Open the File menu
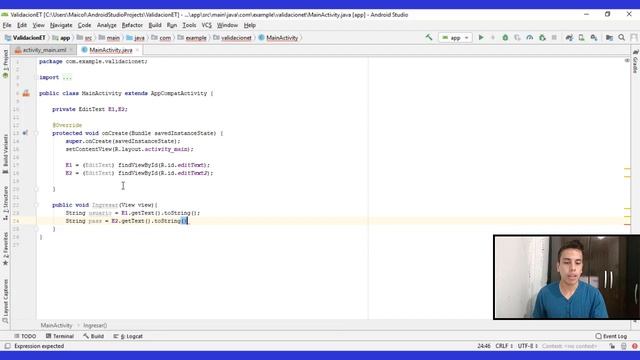Viewport: 640px width, 360px height. click(x=7, y=25)
